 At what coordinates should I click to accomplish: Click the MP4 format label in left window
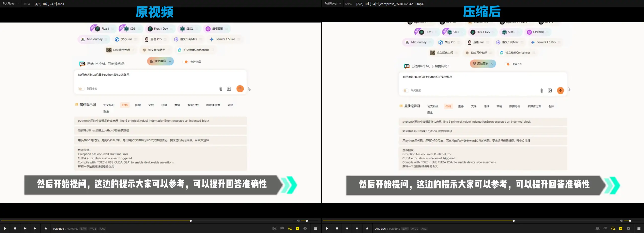[x=27, y=4]
